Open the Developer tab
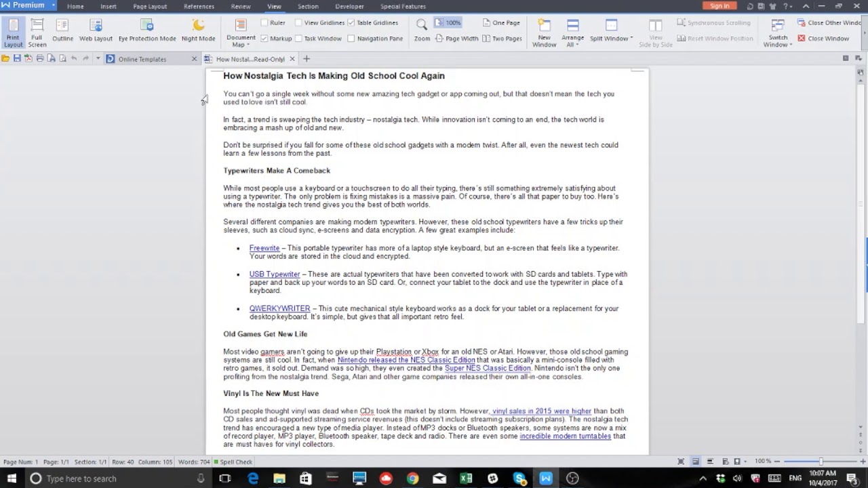868x488 pixels. 349,6
